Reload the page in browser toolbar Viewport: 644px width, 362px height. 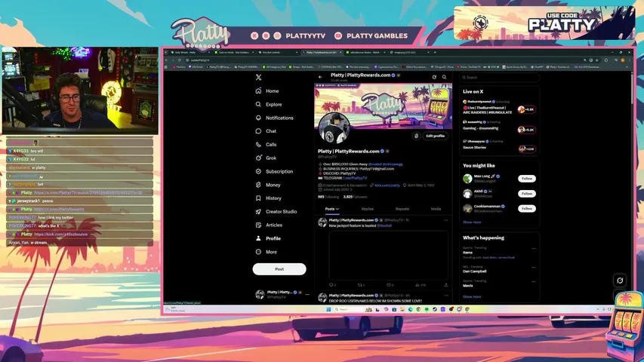click(x=180, y=60)
